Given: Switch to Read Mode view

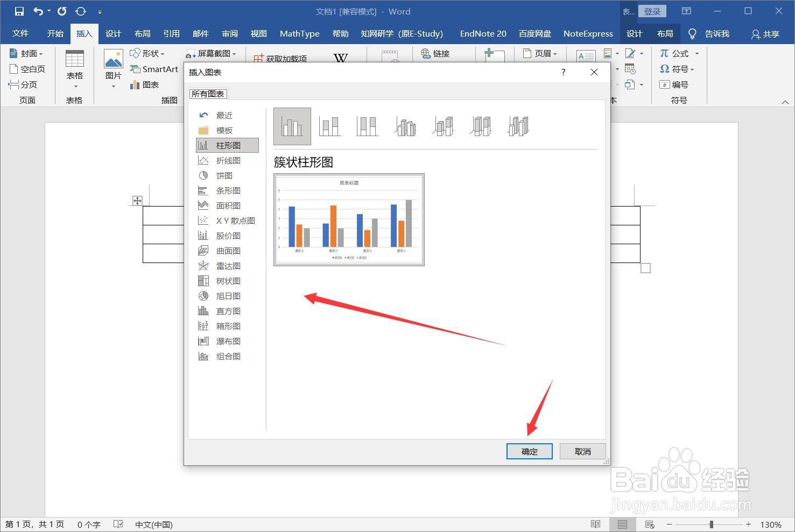Looking at the screenshot, I should tap(595, 524).
